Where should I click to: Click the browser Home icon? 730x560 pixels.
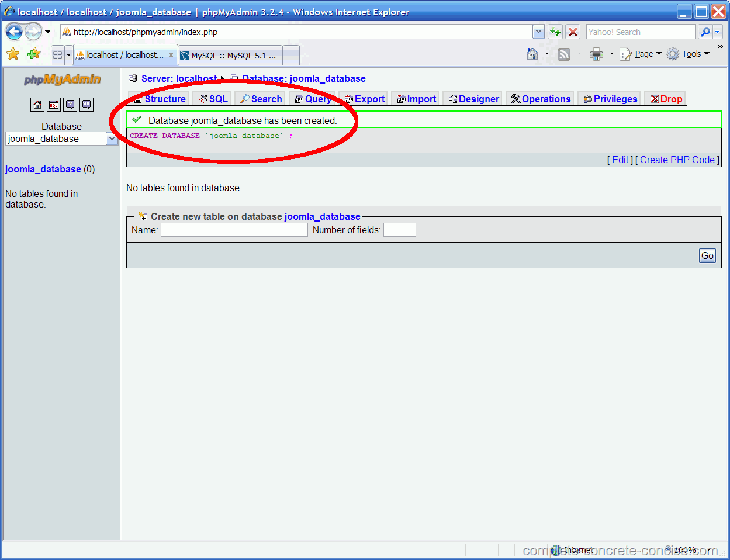532,54
